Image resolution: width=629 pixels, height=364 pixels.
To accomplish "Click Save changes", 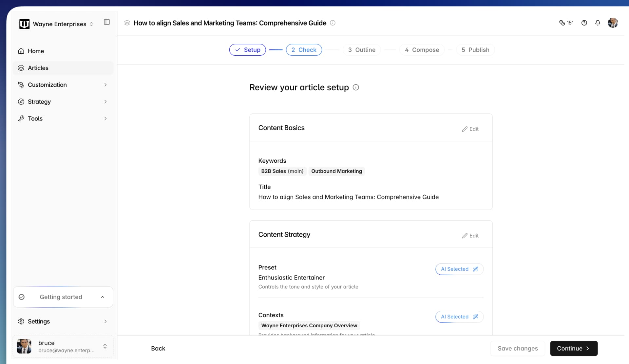I will pos(517,348).
